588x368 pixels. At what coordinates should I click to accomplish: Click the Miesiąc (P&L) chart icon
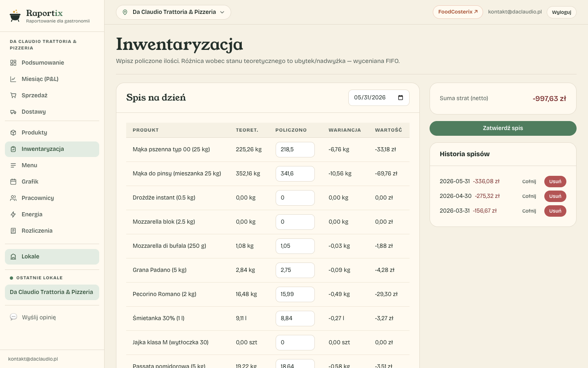click(13, 79)
